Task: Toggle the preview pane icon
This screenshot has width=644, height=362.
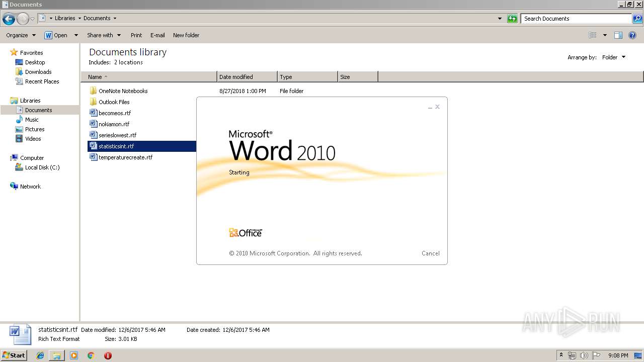Action: coord(618,35)
